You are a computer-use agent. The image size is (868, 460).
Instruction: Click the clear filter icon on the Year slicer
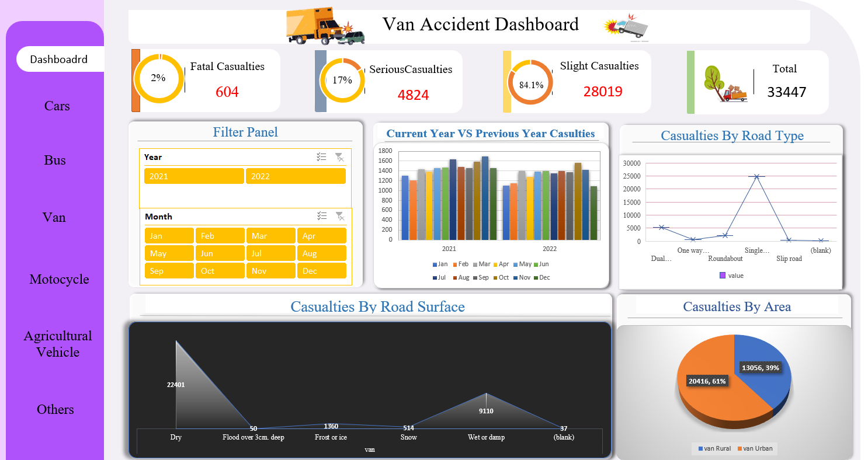[x=340, y=156]
